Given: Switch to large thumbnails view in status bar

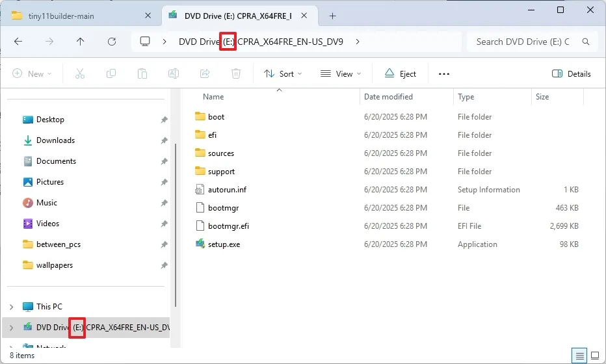Looking at the screenshot, I should (595, 356).
